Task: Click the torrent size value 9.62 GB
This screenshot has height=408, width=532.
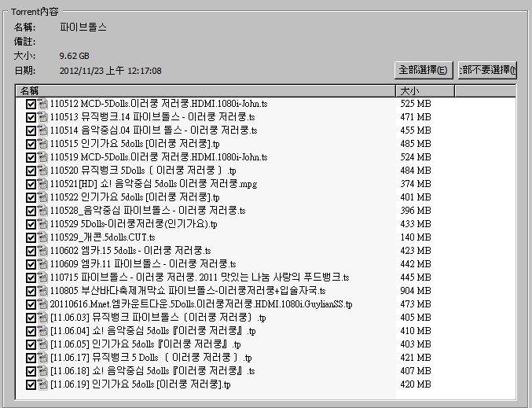Action: (x=75, y=56)
